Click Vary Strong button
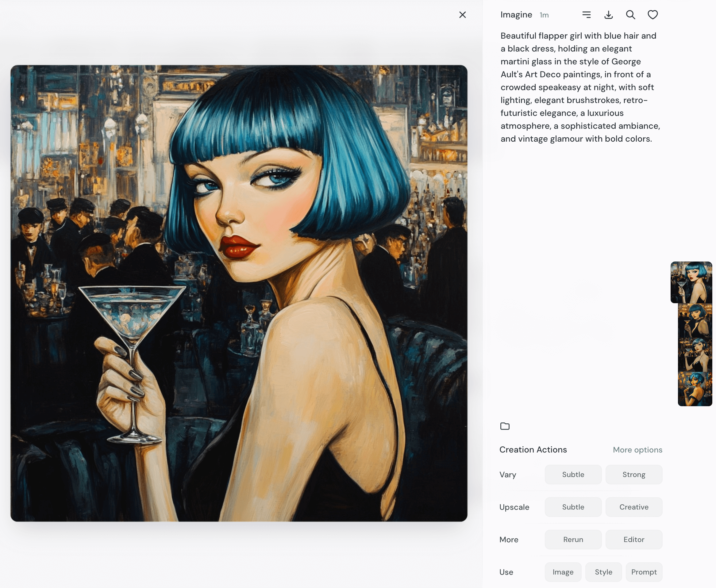Image resolution: width=716 pixels, height=588 pixels. tap(633, 475)
